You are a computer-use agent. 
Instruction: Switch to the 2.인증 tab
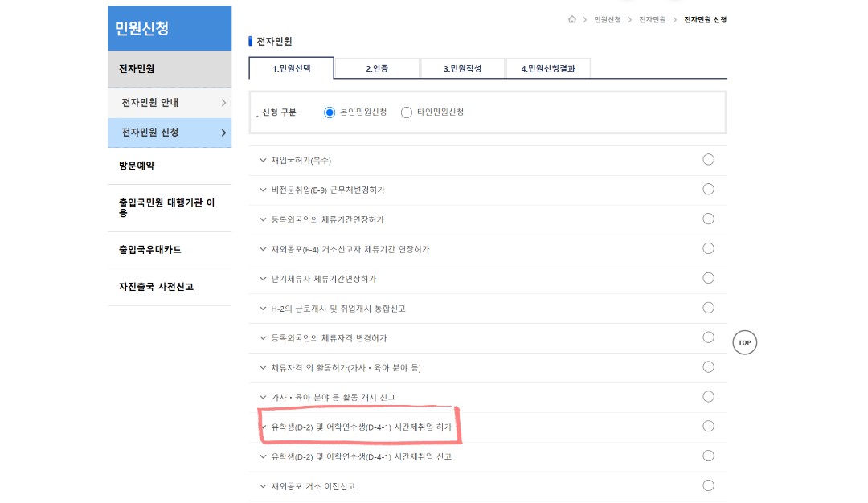[377, 68]
